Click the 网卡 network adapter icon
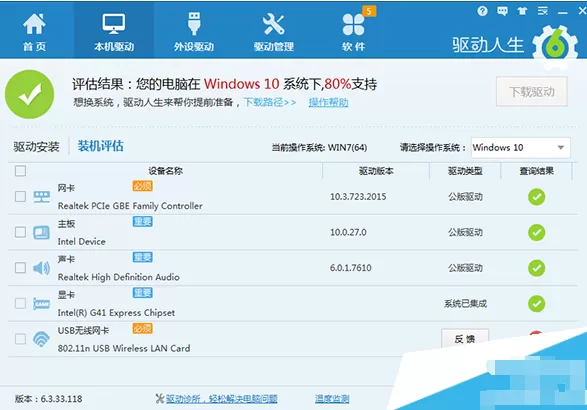 point(42,197)
